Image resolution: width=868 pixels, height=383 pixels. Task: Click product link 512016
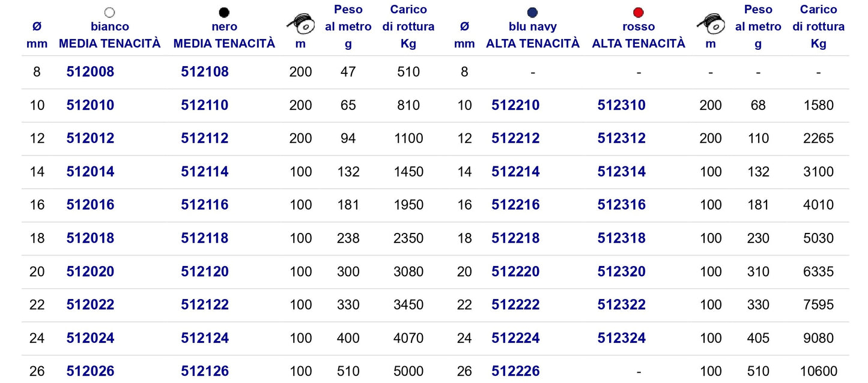coord(90,205)
